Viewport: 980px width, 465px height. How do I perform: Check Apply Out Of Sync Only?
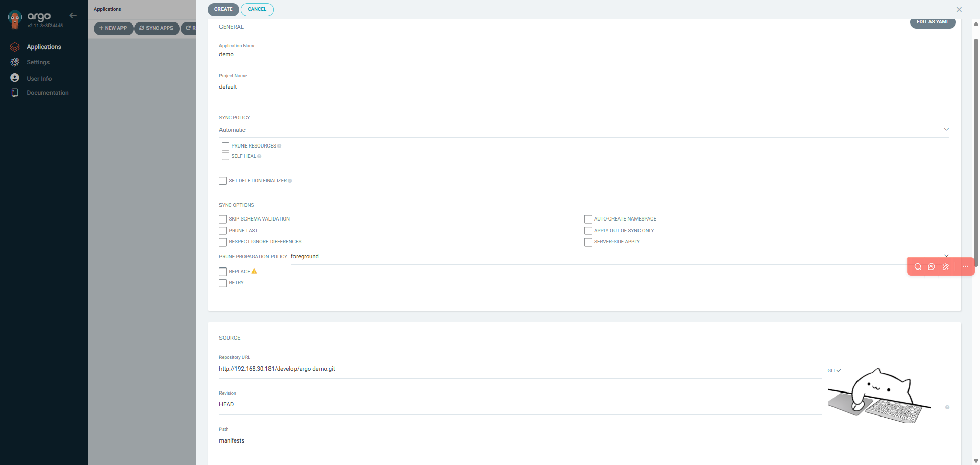(x=588, y=231)
